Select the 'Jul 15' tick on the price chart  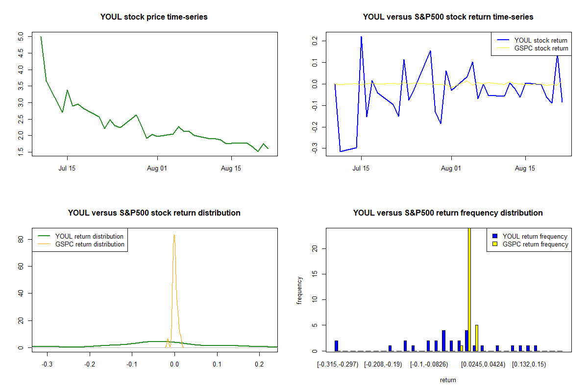(x=67, y=168)
